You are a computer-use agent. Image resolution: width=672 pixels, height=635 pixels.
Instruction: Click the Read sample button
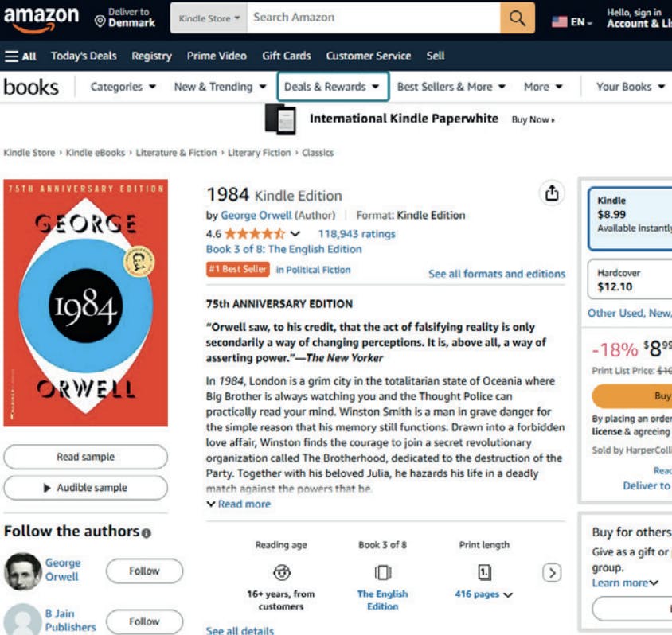(85, 457)
